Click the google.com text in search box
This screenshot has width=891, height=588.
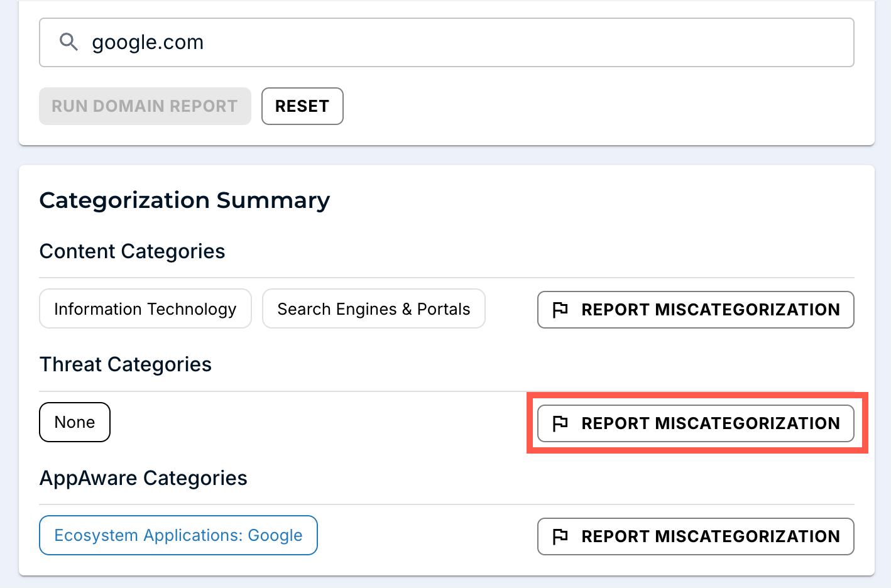click(x=148, y=42)
